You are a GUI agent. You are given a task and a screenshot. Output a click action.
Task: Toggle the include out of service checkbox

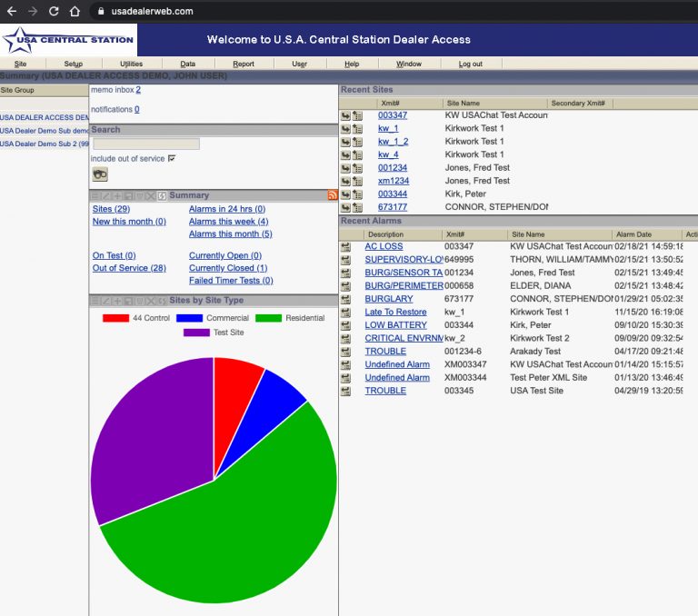click(x=172, y=158)
